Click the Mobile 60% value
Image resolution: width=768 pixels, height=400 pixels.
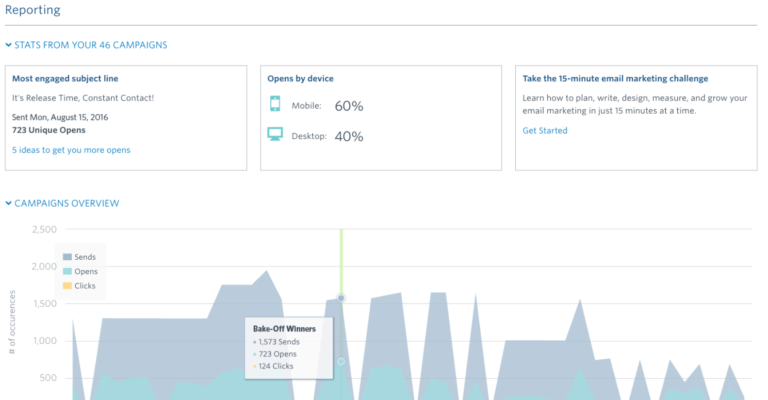[349, 106]
